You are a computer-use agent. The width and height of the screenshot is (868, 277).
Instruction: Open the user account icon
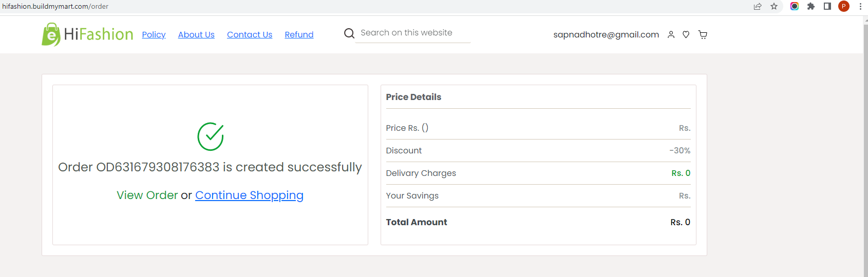coord(671,35)
